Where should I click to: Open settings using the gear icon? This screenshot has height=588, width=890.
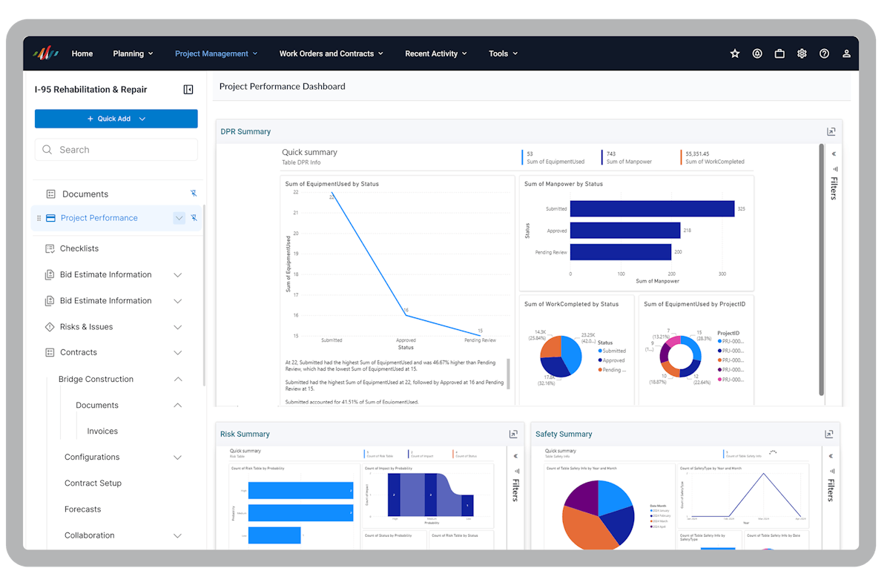tap(802, 53)
